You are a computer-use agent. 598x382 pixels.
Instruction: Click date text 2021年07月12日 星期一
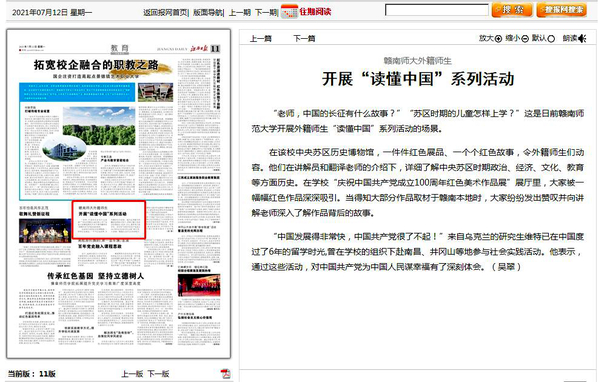tap(52, 13)
